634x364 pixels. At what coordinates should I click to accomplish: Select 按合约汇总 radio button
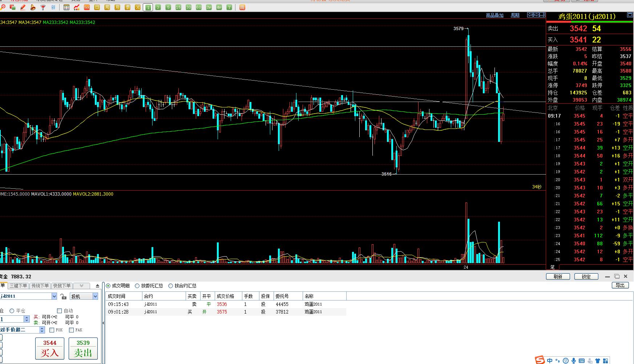click(x=170, y=286)
